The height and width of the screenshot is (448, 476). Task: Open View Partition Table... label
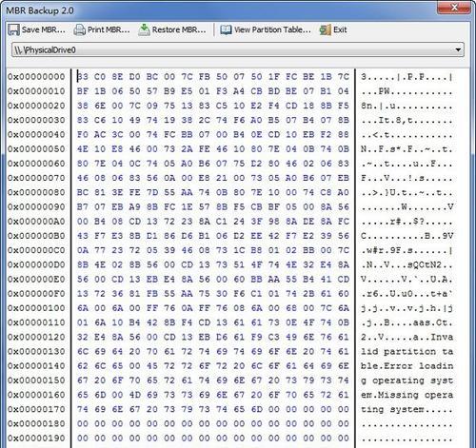tap(272, 29)
